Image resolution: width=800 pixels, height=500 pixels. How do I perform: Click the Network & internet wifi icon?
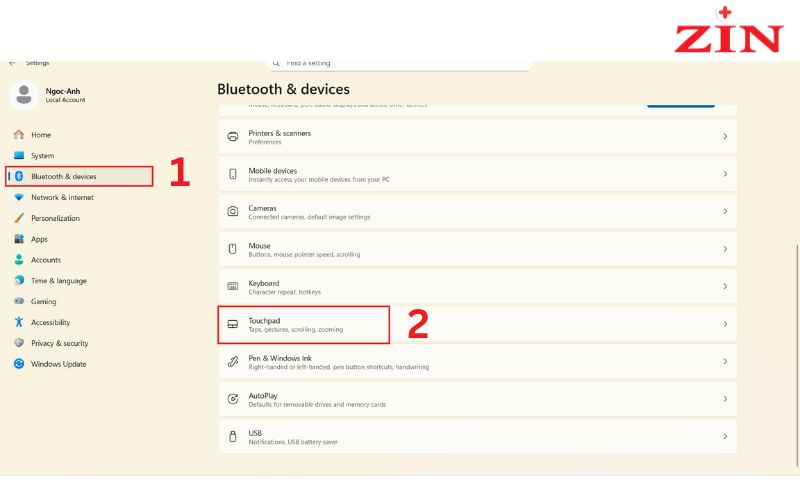click(19, 197)
